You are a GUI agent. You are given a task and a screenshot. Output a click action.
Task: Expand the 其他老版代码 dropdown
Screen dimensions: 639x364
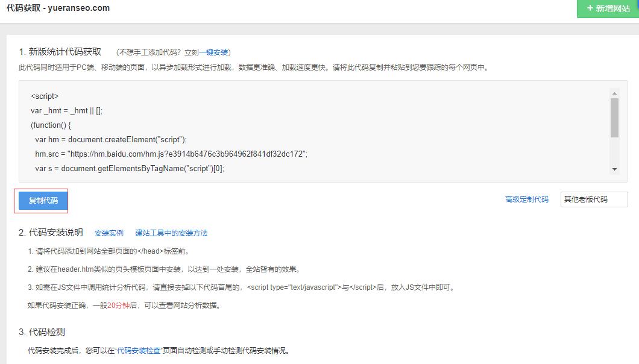point(594,199)
